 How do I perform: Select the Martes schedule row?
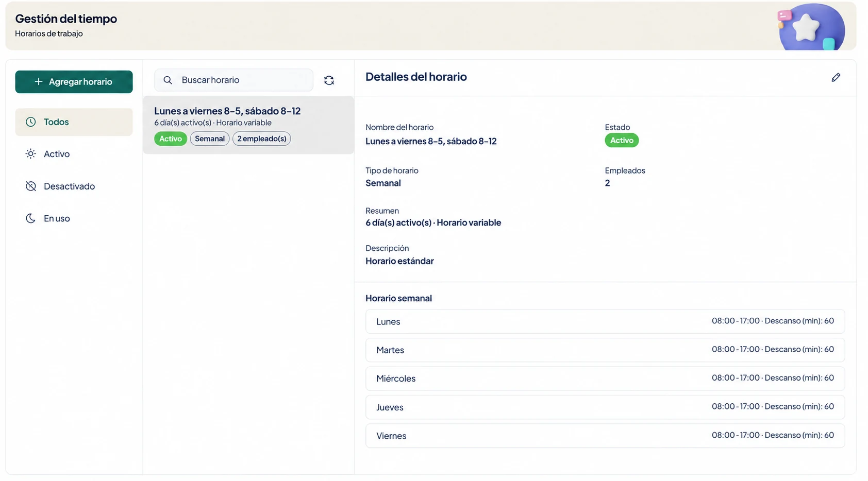tap(605, 350)
